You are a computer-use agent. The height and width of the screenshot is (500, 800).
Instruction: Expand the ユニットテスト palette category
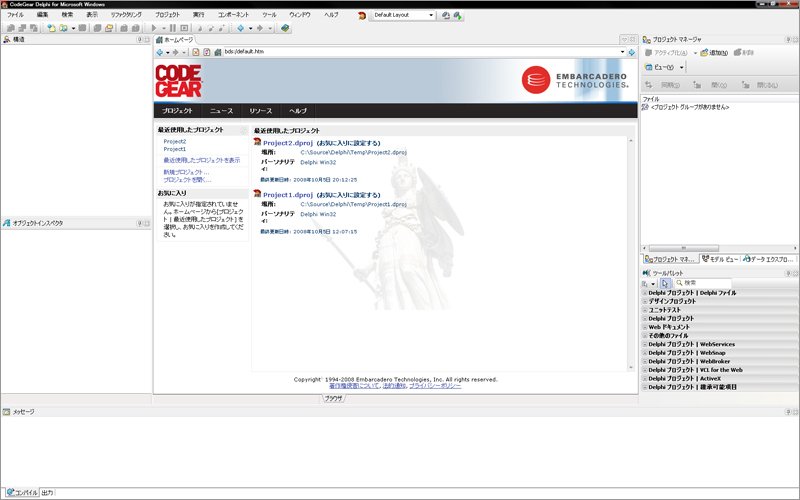pyautogui.click(x=645, y=310)
